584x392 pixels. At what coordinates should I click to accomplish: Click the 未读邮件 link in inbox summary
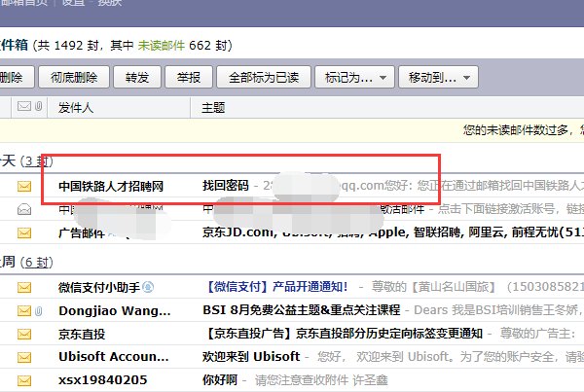(161, 46)
